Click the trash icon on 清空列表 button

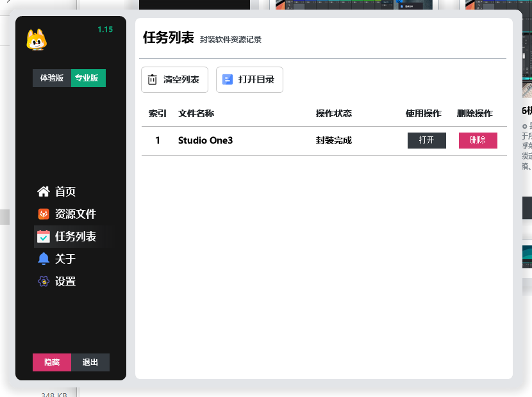coord(151,79)
